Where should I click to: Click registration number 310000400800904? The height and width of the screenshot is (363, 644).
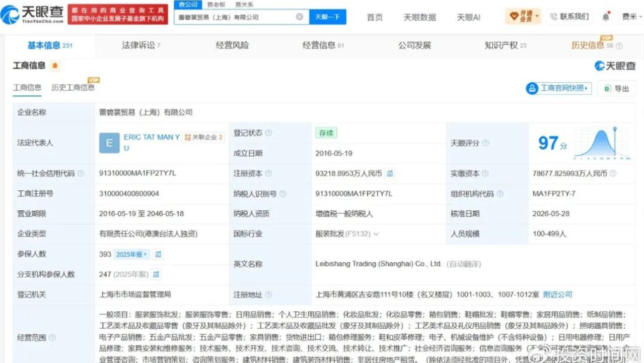click(129, 194)
